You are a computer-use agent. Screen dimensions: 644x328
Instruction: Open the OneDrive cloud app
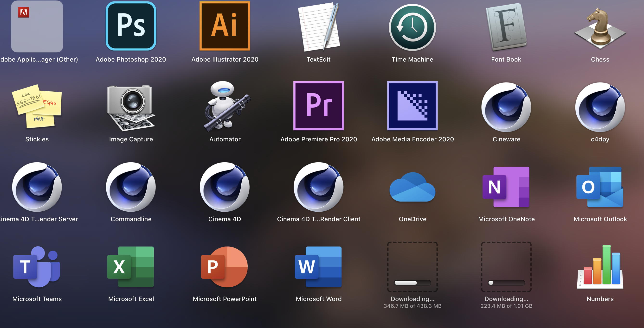click(x=412, y=187)
